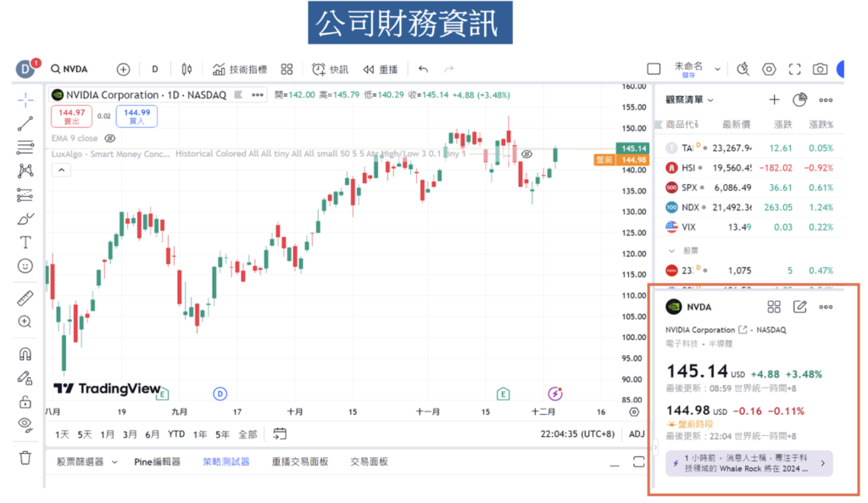
Task: Select the text annotation tool
Action: click(25, 243)
